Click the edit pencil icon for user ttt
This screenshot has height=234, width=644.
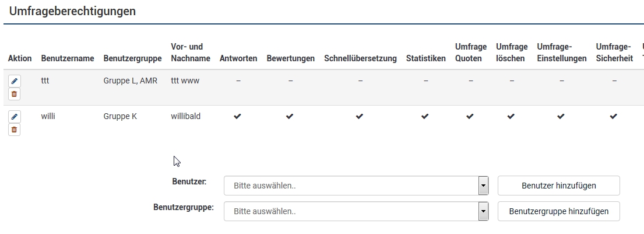pyautogui.click(x=15, y=81)
